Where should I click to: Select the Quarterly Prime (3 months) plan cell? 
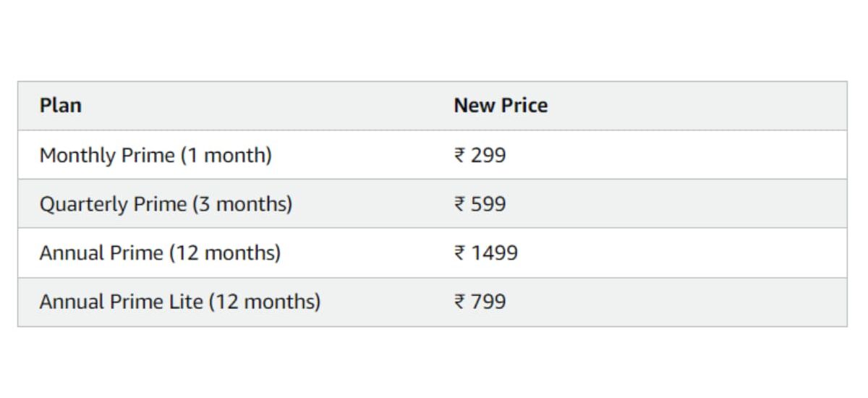[166, 204]
